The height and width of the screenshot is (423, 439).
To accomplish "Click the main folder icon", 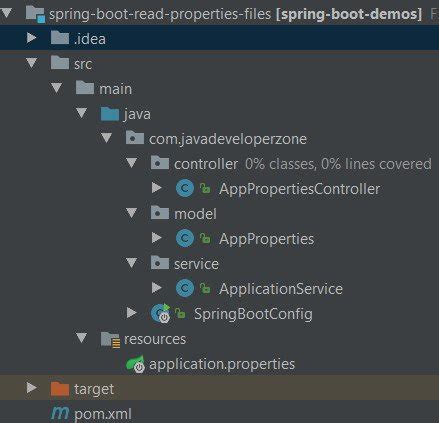I will point(85,88).
